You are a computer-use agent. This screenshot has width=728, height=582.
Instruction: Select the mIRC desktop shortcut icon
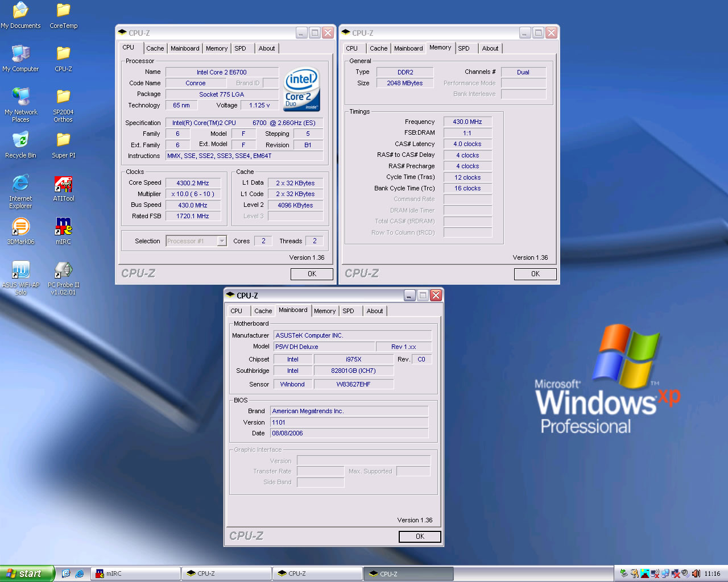(x=63, y=231)
